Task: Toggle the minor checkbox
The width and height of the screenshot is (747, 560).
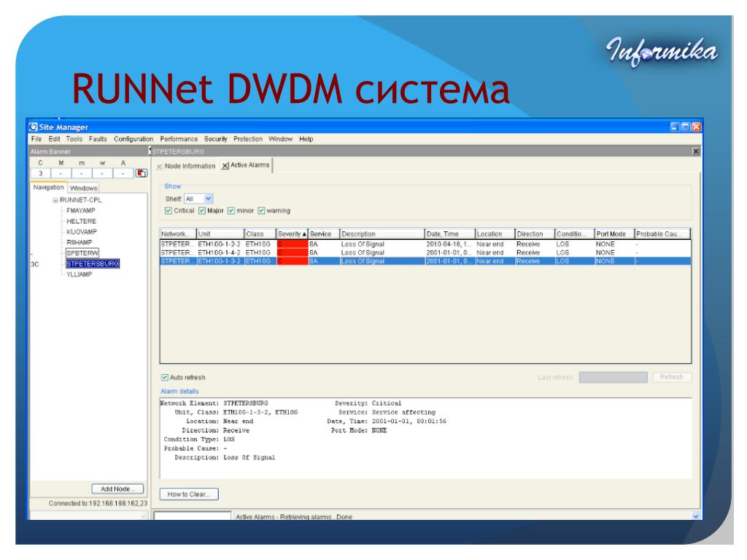Action: [231, 211]
